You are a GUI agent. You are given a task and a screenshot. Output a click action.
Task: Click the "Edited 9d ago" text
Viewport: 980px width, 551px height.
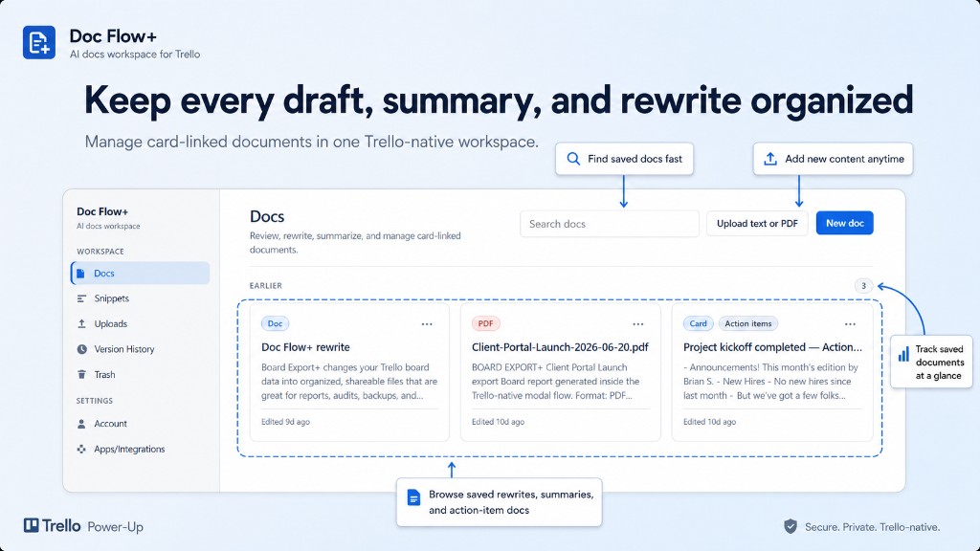(x=285, y=422)
